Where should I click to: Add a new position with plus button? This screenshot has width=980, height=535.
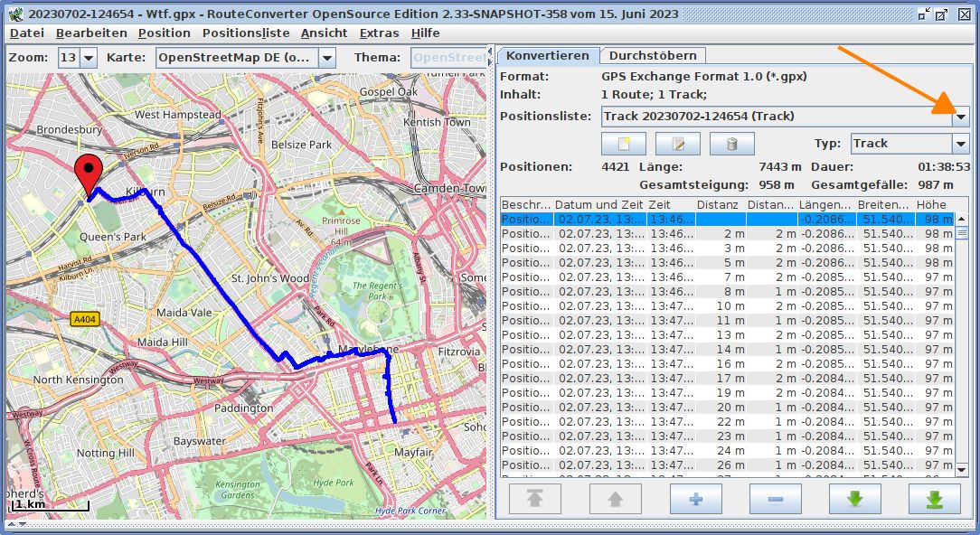click(695, 499)
